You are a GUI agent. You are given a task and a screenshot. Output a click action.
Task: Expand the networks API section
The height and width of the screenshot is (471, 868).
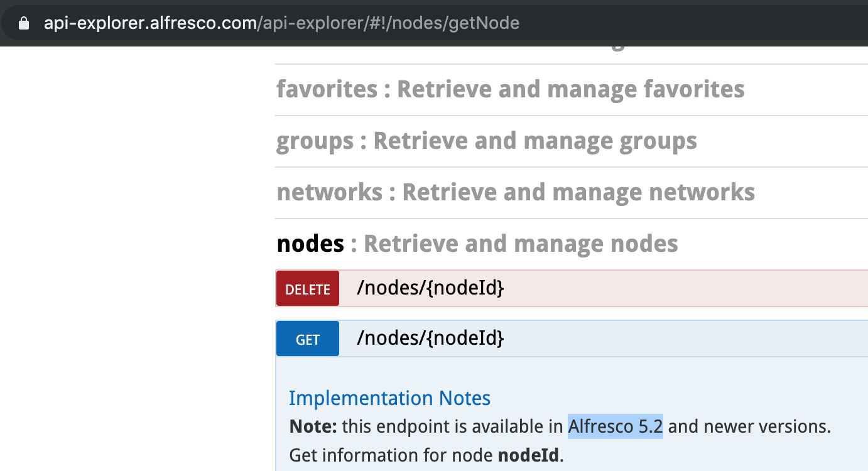click(x=515, y=192)
